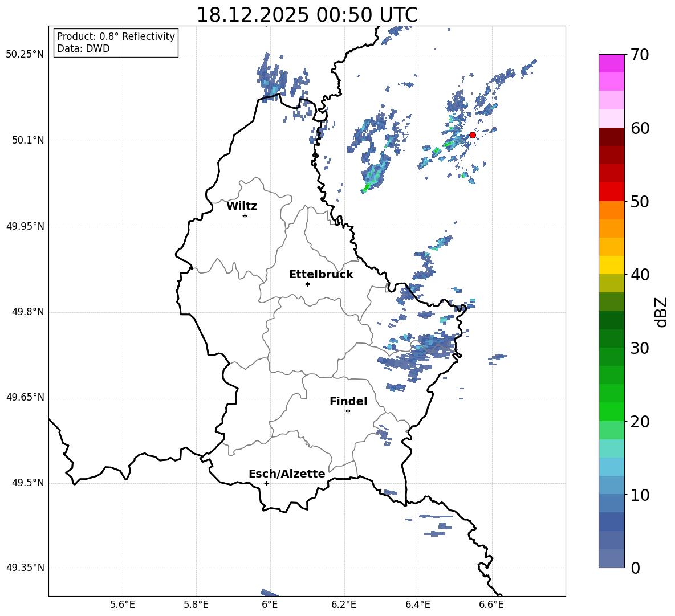
Task: Click the colorbar tick label 70
Action: (x=640, y=55)
